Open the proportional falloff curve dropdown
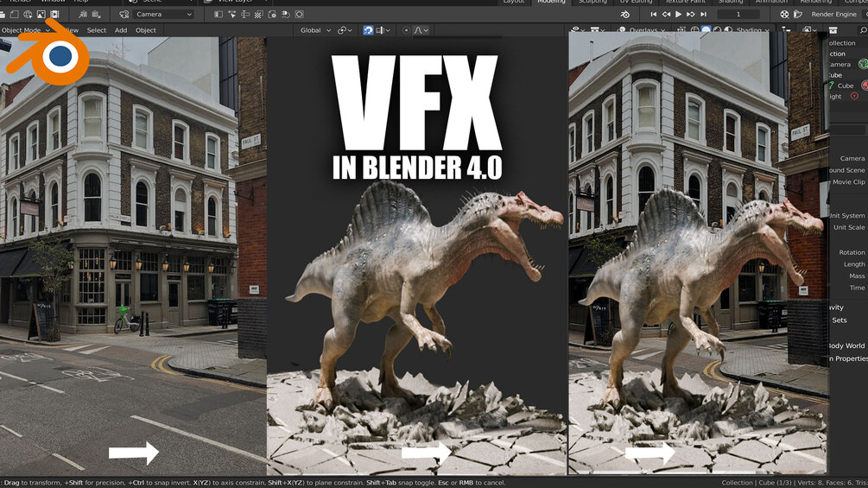This screenshot has height=488, width=868. pyautogui.click(x=421, y=30)
